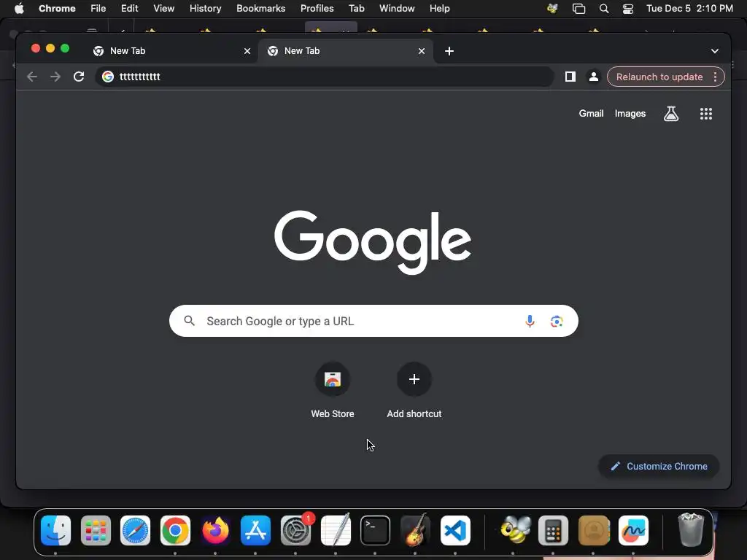747x560 pixels.
Task: Open Spotlight search in menu bar
Action: [x=603, y=9]
